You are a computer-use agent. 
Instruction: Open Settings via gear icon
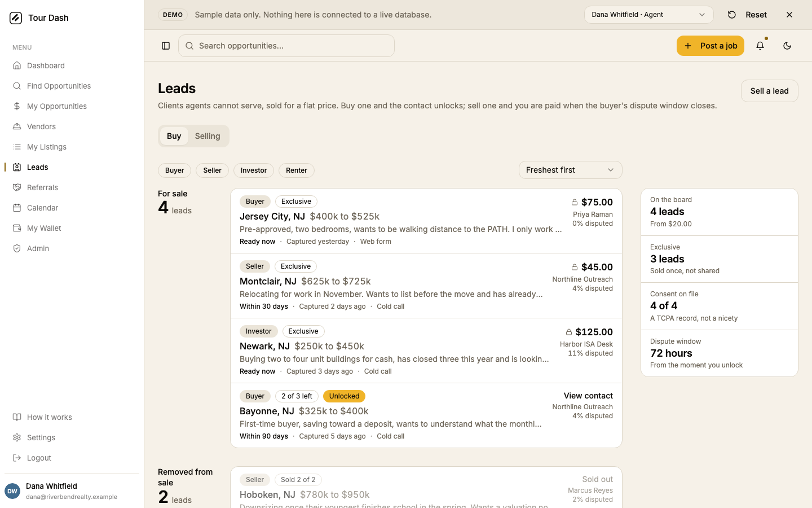pyautogui.click(x=17, y=437)
